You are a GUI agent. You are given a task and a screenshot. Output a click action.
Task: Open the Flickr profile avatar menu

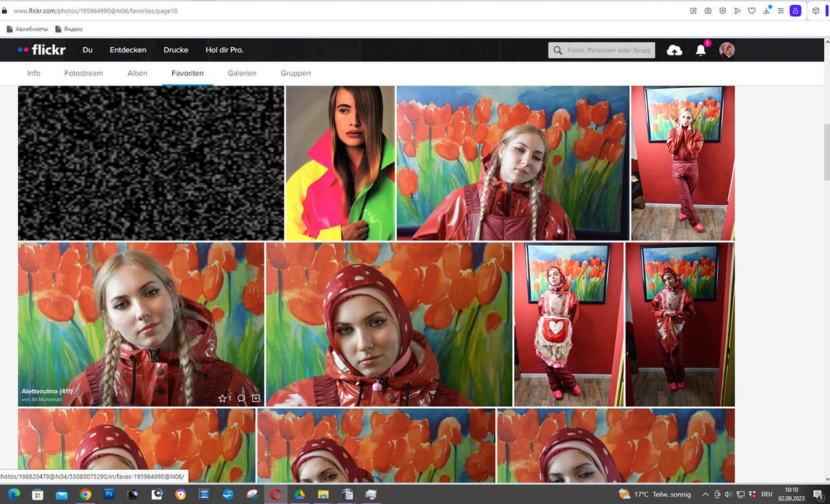(x=727, y=50)
